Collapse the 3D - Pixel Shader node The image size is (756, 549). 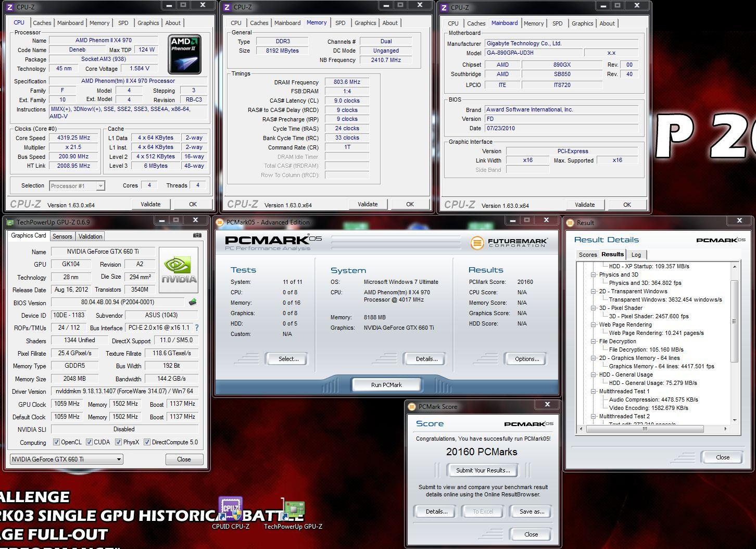tap(593, 308)
